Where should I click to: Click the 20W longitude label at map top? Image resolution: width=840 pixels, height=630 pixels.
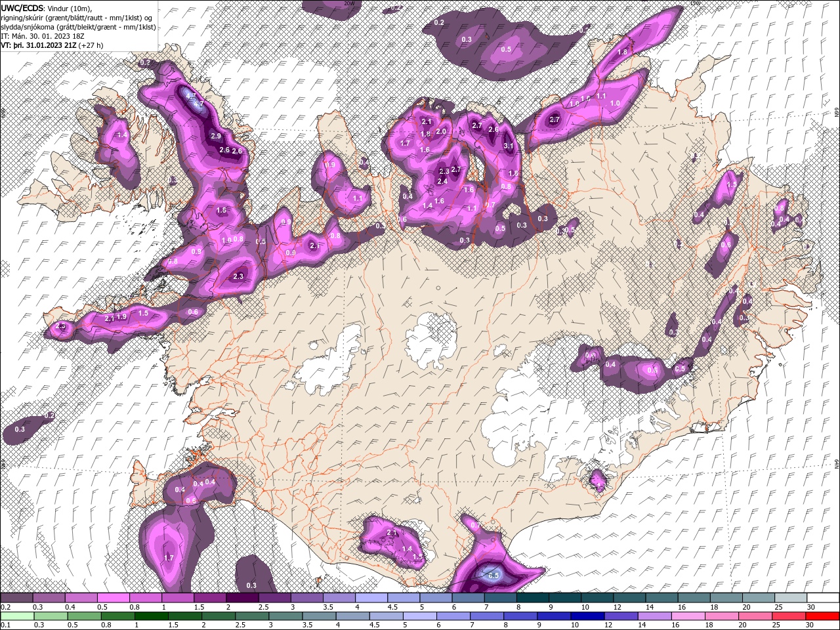coord(348,3)
